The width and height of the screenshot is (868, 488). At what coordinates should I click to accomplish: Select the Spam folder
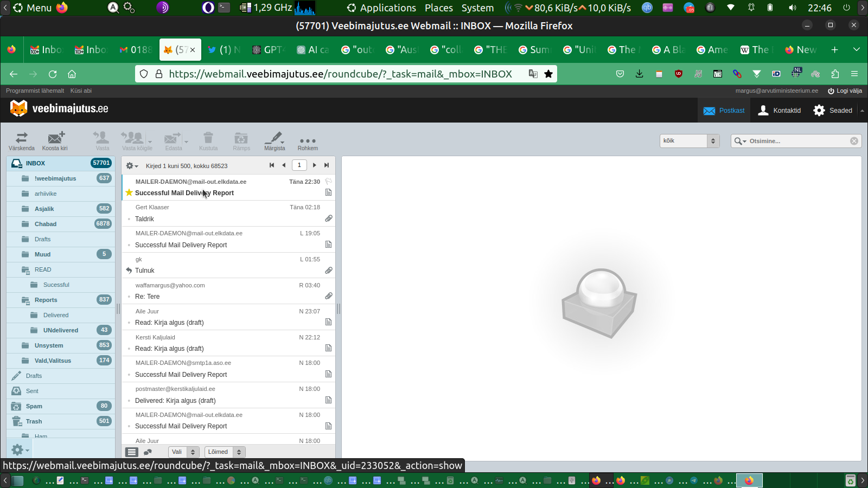[x=34, y=406]
